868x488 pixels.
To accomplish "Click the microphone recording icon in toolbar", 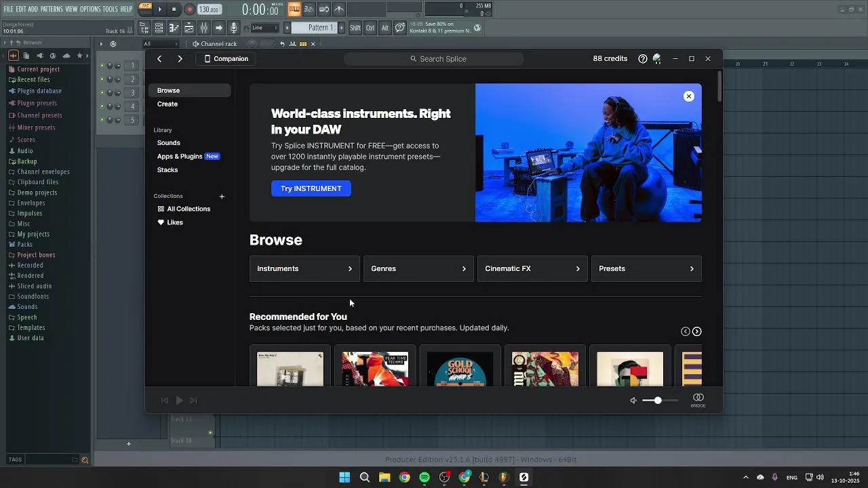I will (233, 28).
